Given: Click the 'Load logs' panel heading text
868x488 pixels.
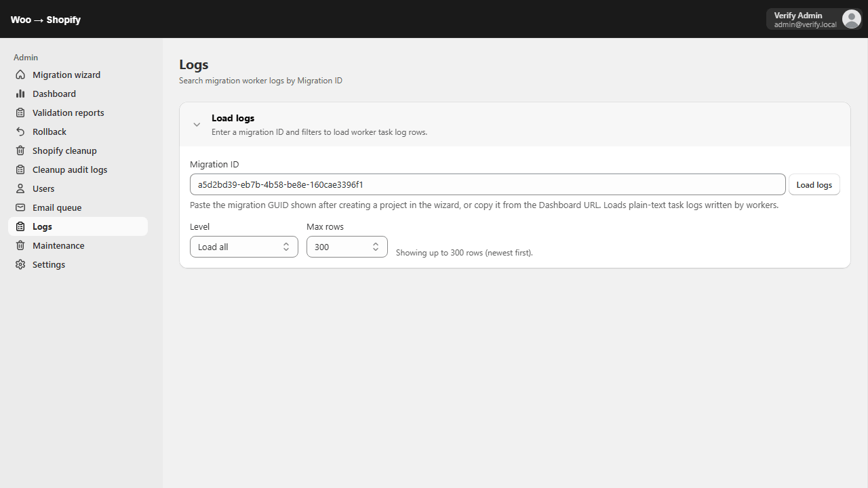Looking at the screenshot, I should point(233,118).
